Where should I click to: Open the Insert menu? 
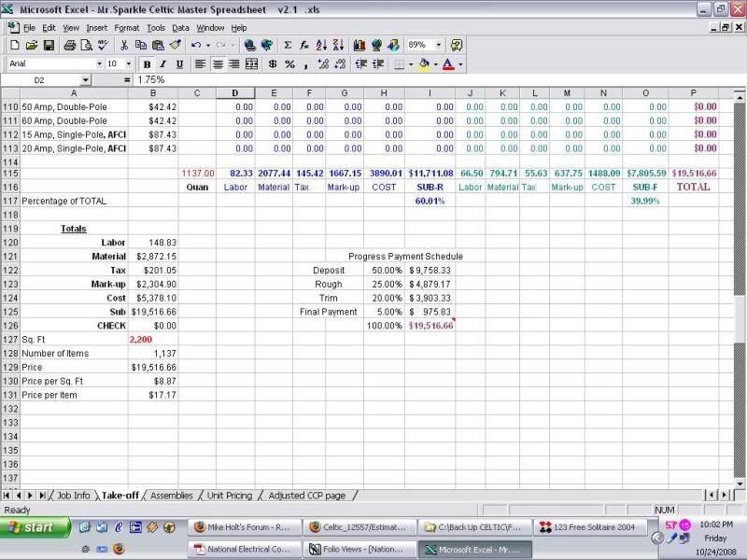97,28
